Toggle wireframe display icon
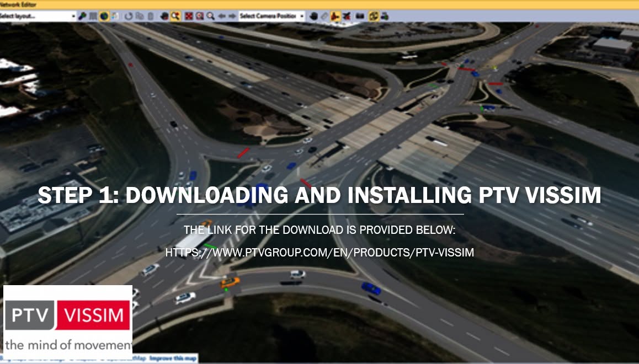The width and height of the screenshot is (639, 364). coord(93,17)
